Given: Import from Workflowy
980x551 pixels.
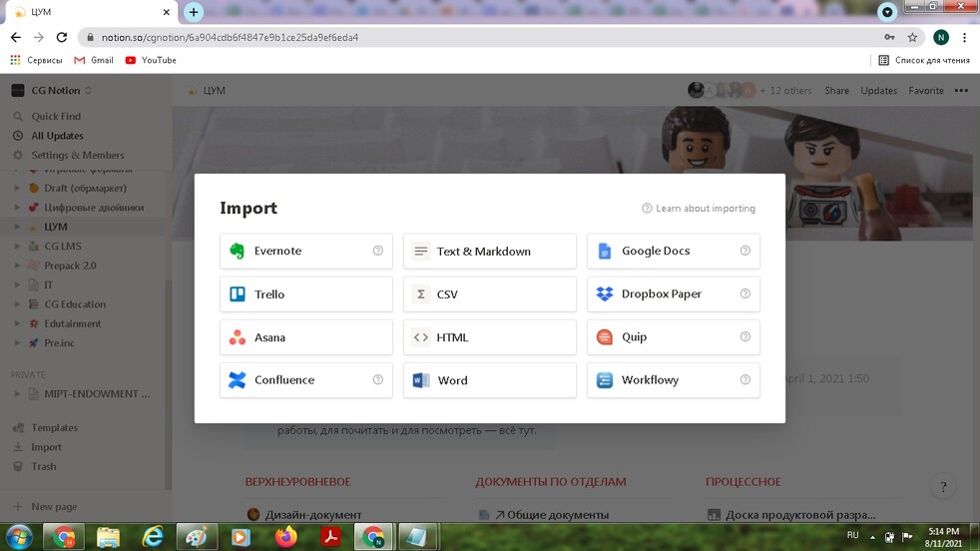Looking at the screenshot, I should coord(673,379).
